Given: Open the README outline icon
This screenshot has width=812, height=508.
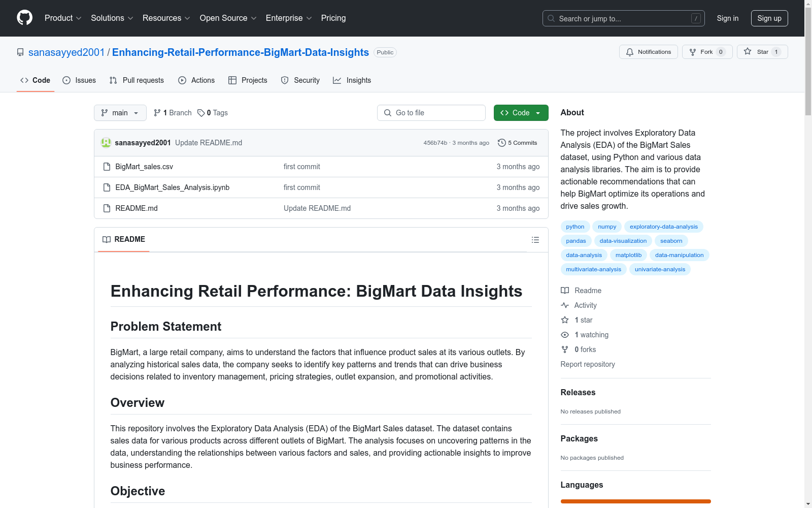Looking at the screenshot, I should [535, 240].
